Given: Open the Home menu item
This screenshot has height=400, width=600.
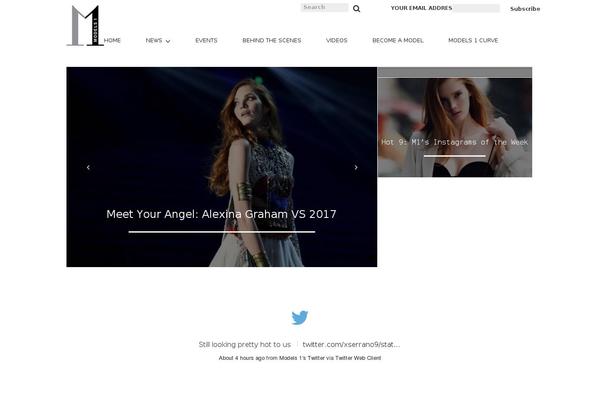Looking at the screenshot, I should click(x=112, y=40).
